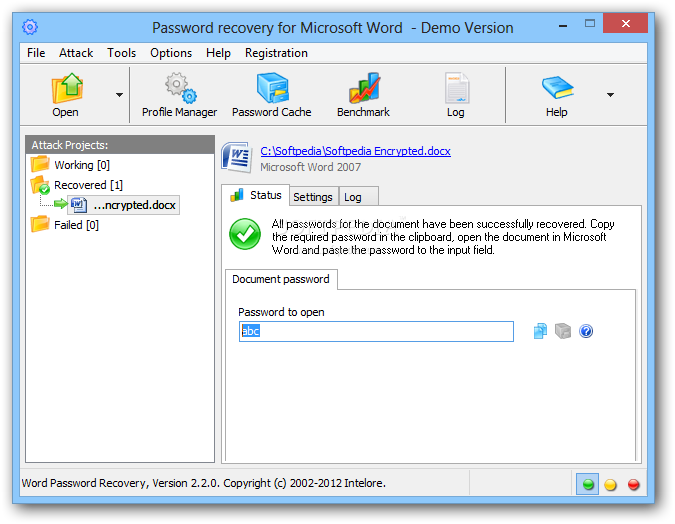
Task: Open the Attack menu
Action: point(76,53)
